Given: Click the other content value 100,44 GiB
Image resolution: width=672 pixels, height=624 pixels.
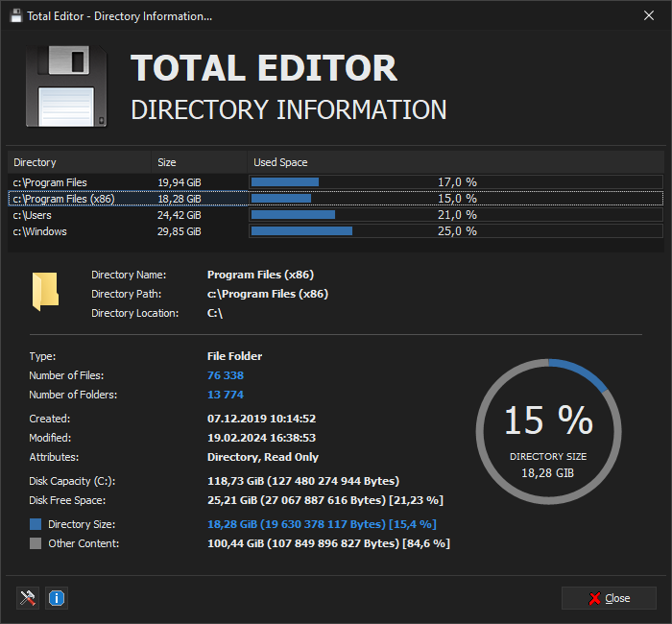Looking at the screenshot, I should point(328,543).
